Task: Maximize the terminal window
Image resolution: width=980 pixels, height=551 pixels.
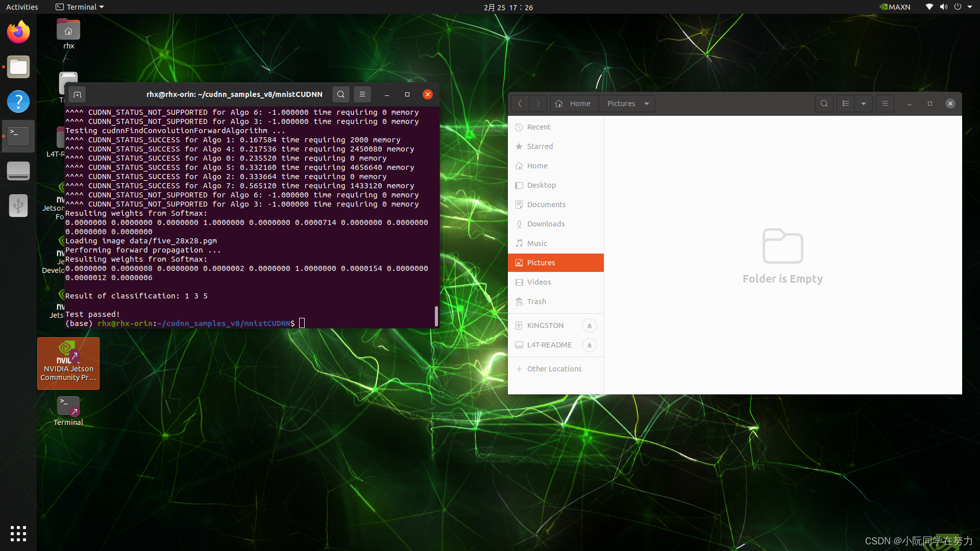Action: tap(407, 94)
